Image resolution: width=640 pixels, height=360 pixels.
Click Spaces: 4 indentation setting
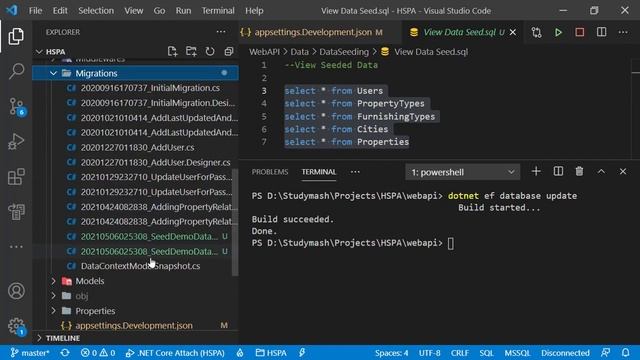(391, 353)
